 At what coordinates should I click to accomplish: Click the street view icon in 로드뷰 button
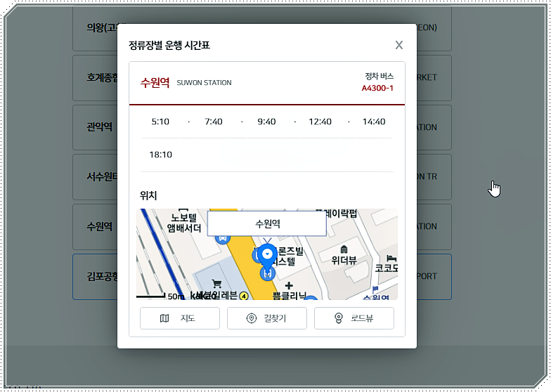click(x=339, y=318)
